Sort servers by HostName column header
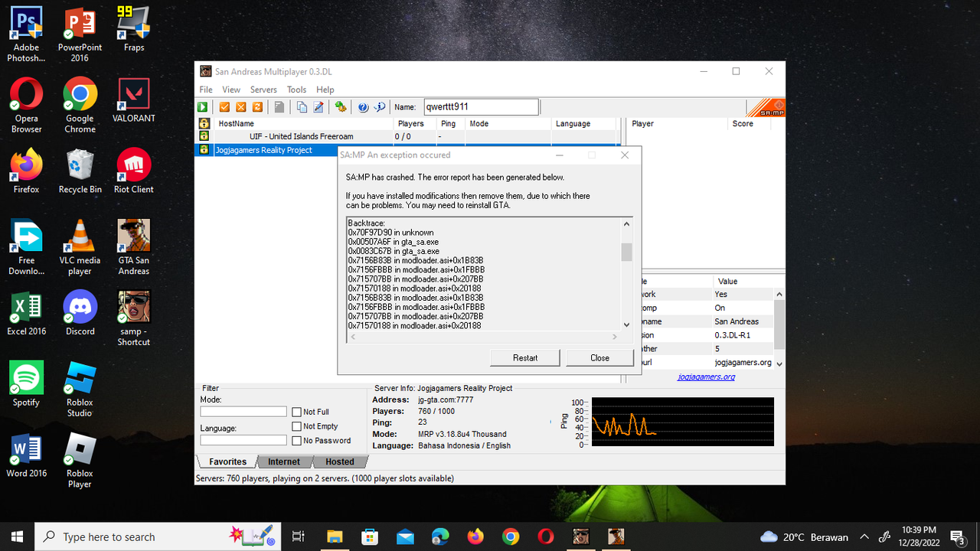 [x=302, y=123]
